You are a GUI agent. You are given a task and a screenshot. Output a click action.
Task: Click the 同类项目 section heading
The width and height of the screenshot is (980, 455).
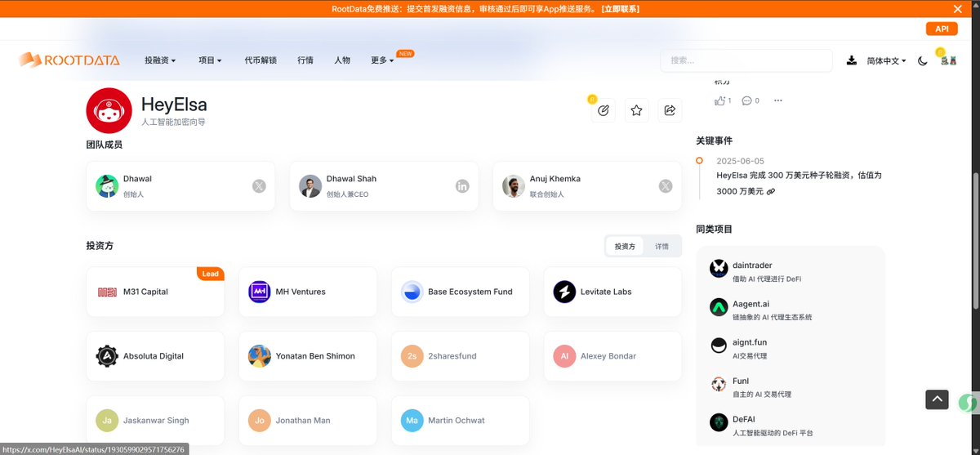(x=714, y=230)
